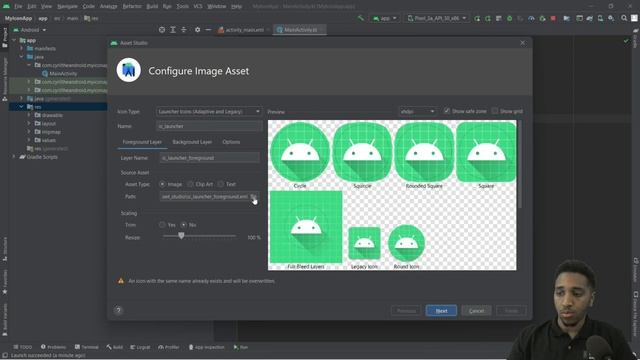Open the preview density xhdpi dropdown
This screenshot has height=360, width=640.
coord(417,111)
